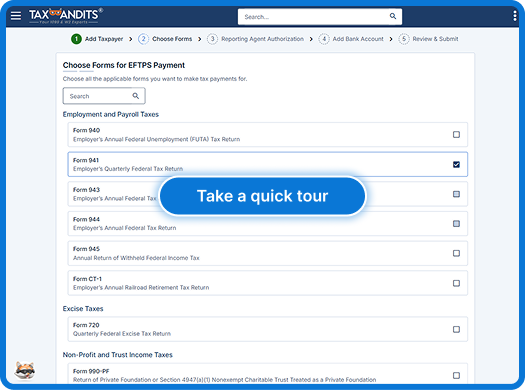Open the fox mascot help chat
This screenshot has height=390, width=525.
[25, 371]
